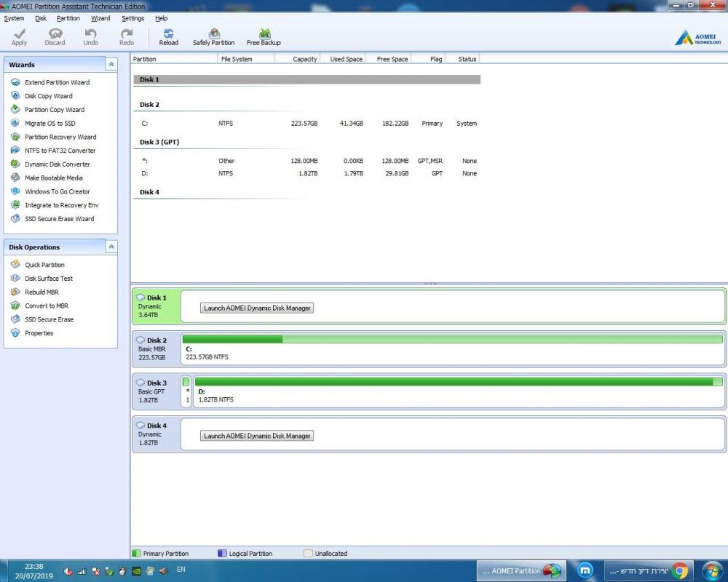Click the Free Backup toolbar icon

coord(264,36)
